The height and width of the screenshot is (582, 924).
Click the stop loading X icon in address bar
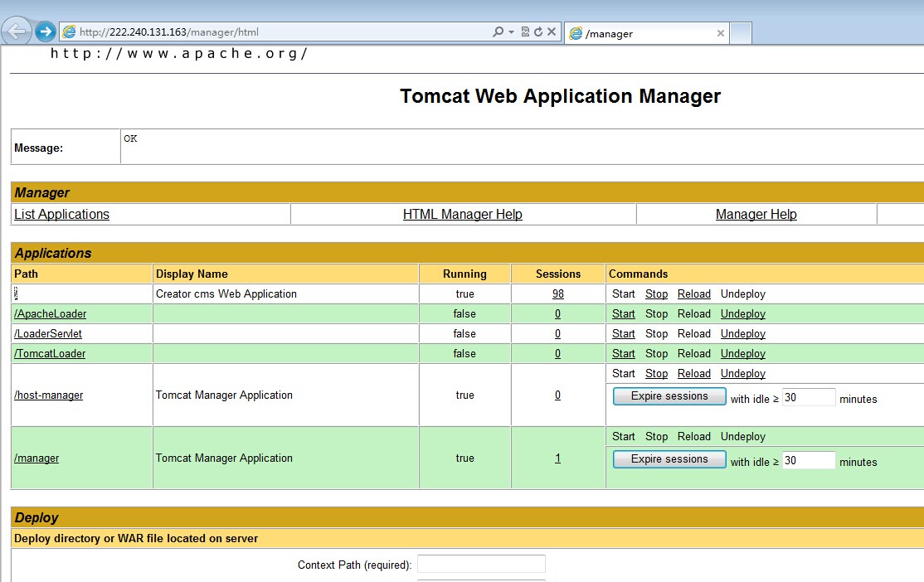552,32
